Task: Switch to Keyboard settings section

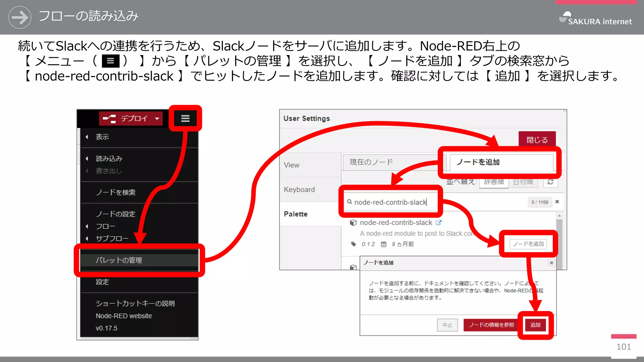Action: [x=310, y=189]
